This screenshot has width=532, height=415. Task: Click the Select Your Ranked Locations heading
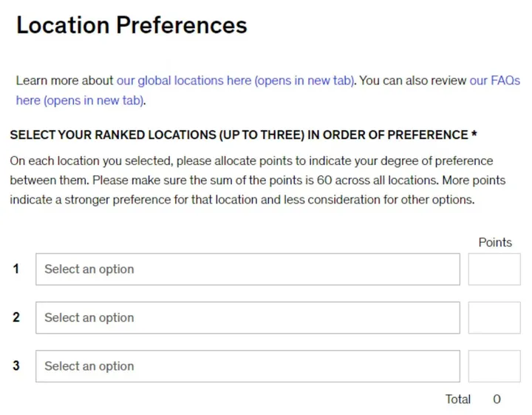point(239,135)
